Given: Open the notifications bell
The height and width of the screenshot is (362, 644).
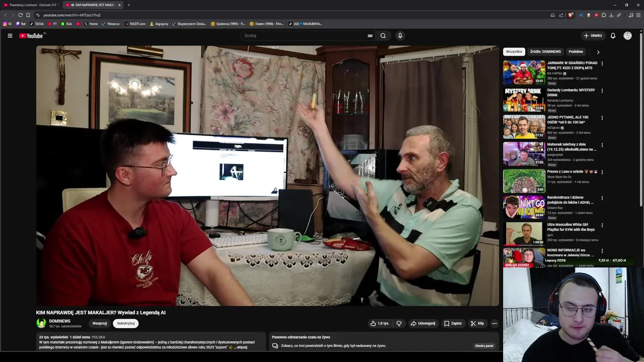Looking at the screenshot, I should [613, 36].
